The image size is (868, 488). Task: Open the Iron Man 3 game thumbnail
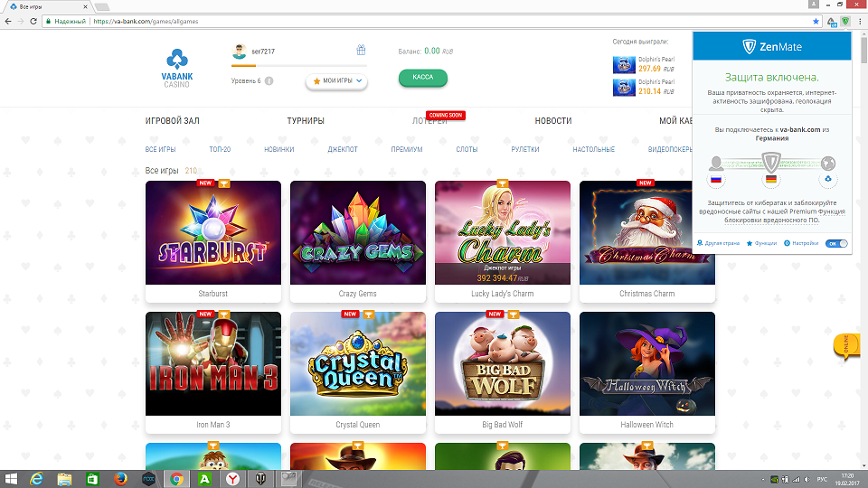point(213,364)
